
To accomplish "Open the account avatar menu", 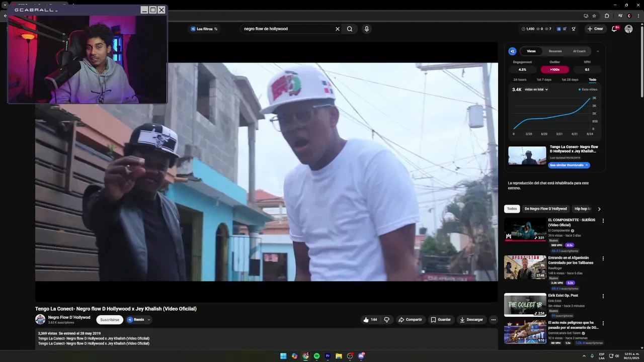I will (628, 29).
